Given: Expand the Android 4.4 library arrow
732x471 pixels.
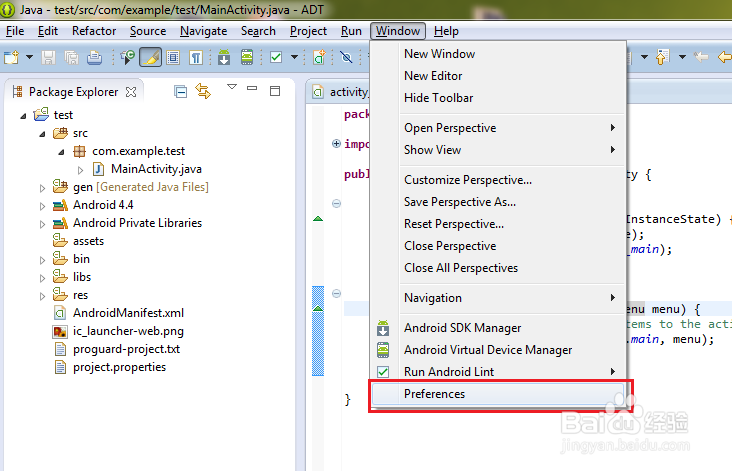Looking at the screenshot, I should [x=42, y=206].
